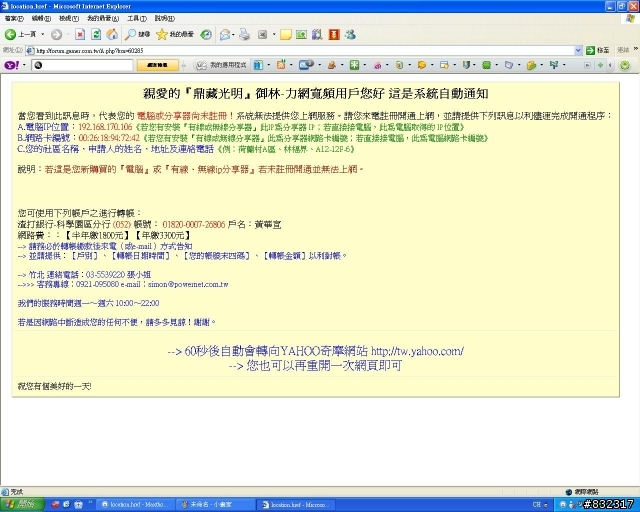The height and width of the screenshot is (512, 640).
Task: Stop loading with the red X icon
Action: (x=80, y=35)
